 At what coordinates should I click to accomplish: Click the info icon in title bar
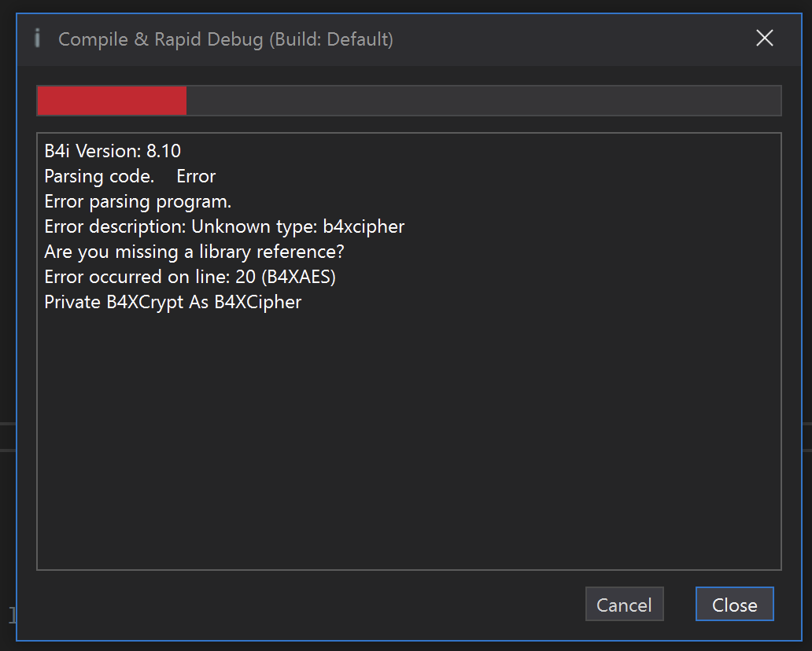click(37, 38)
